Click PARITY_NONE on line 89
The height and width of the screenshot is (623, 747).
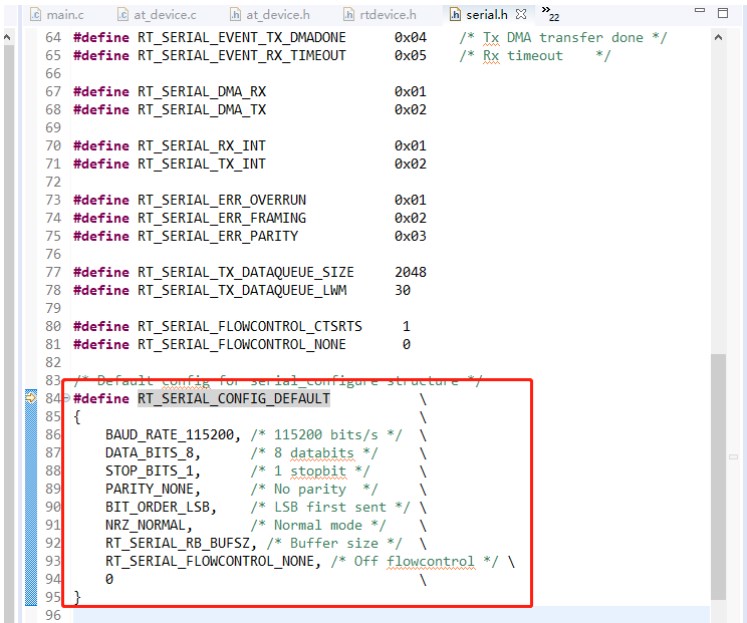coord(150,489)
